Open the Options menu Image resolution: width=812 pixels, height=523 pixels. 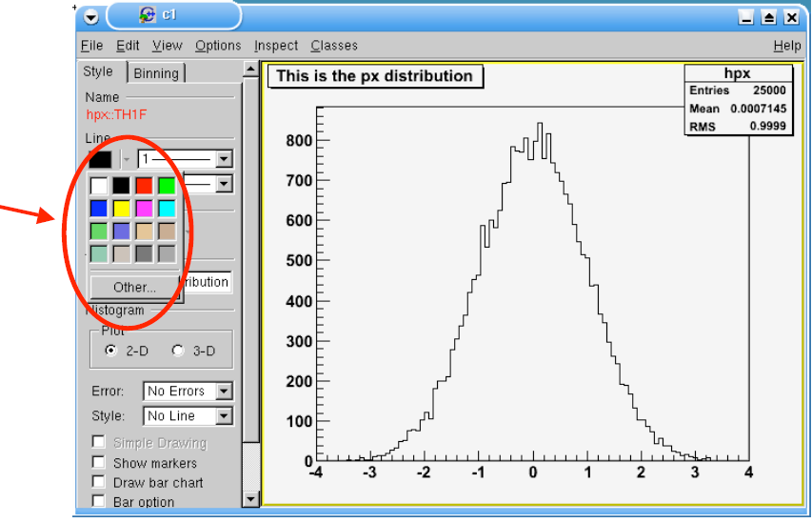click(x=218, y=46)
